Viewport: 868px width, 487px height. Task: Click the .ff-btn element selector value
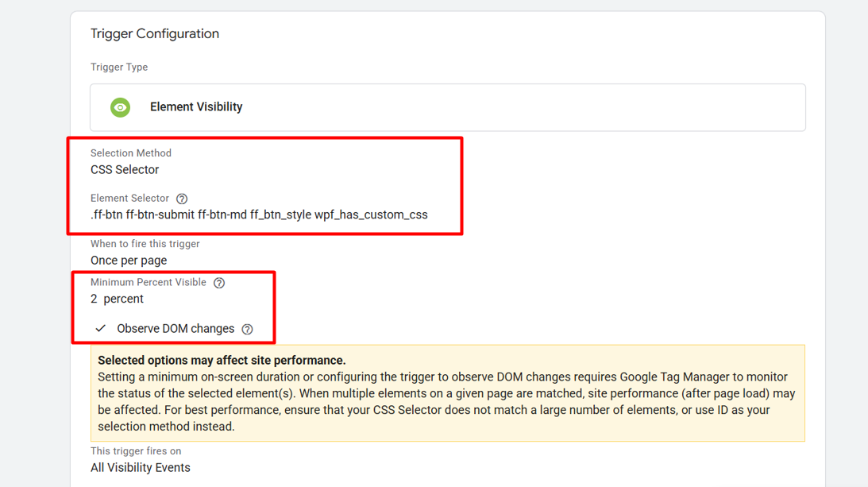point(259,215)
